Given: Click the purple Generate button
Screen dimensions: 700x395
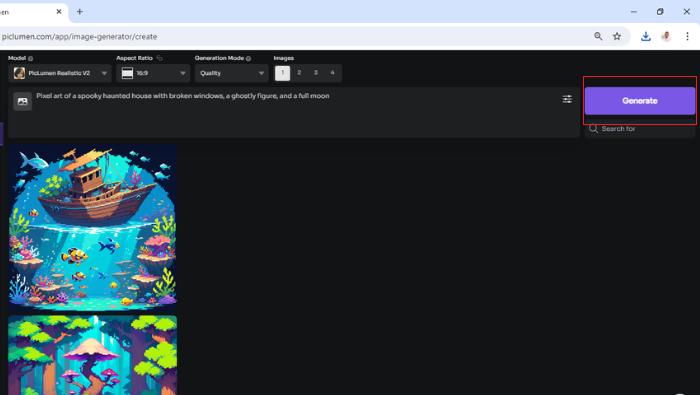Looking at the screenshot, I should coord(640,101).
